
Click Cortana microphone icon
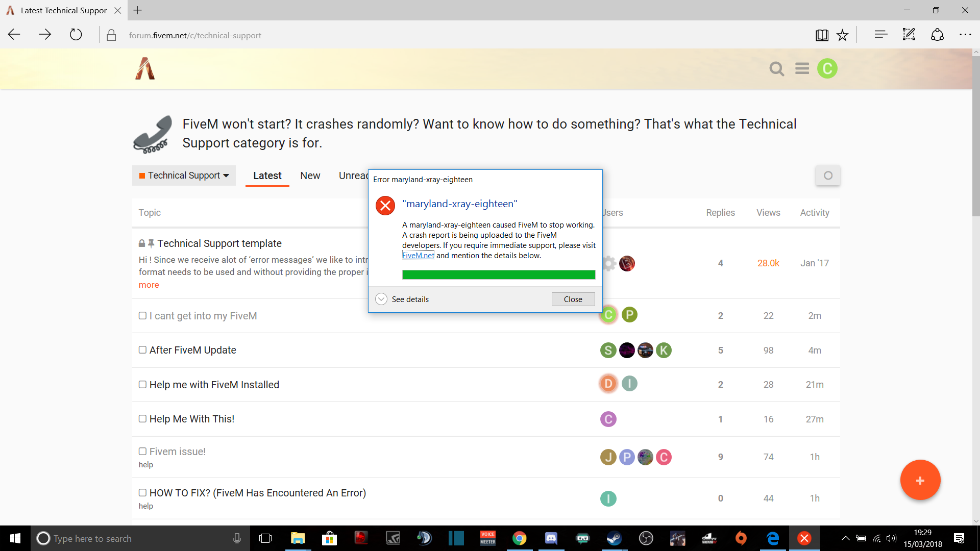pos(237,538)
